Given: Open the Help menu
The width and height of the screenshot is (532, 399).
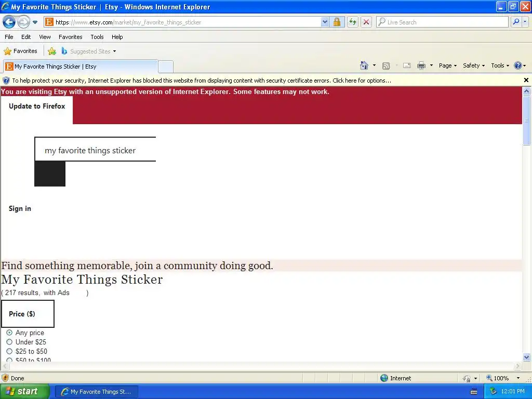Looking at the screenshot, I should pos(117,37).
